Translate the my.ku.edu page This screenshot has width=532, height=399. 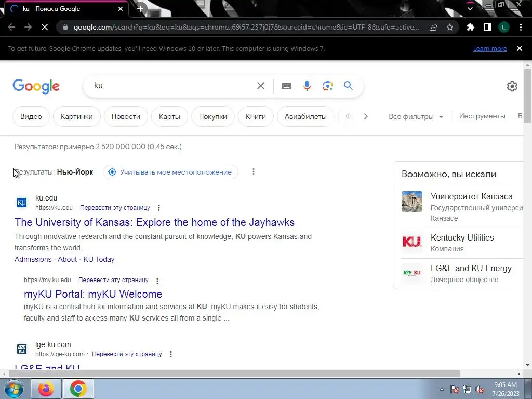[113, 280]
